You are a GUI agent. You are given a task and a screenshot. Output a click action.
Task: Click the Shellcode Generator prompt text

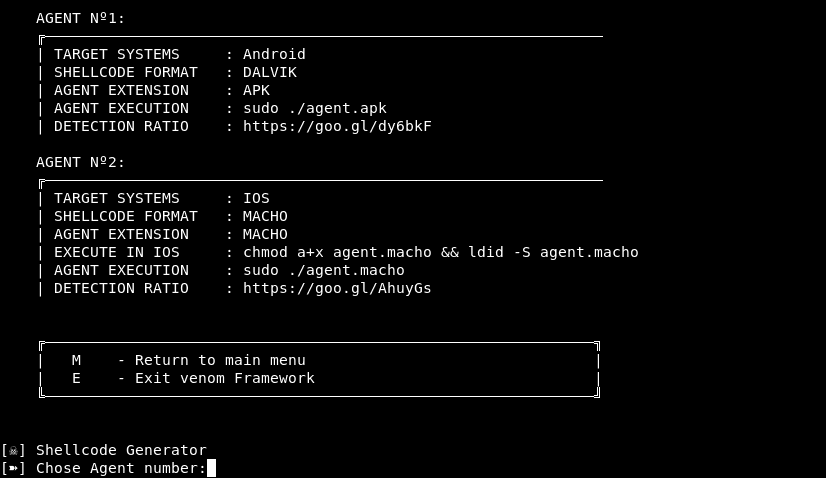[121, 451]
